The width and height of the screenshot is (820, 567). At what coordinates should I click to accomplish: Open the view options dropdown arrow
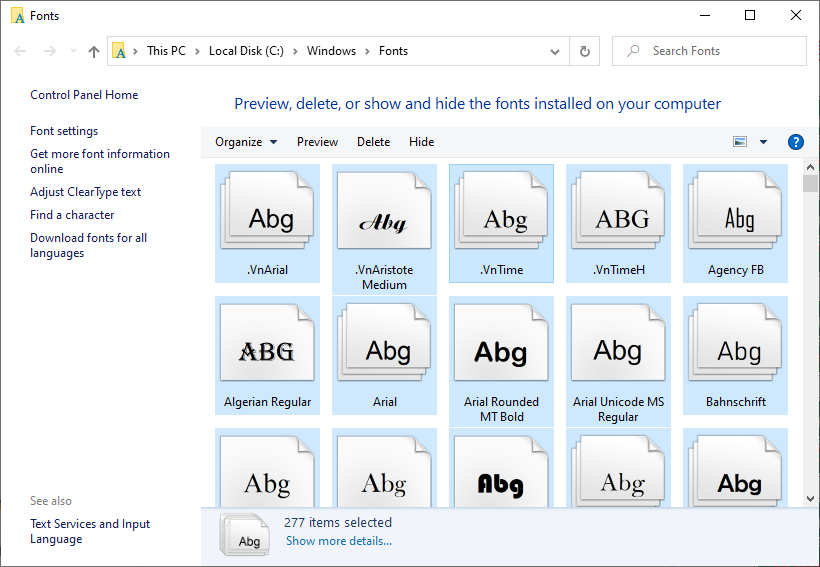pyautogui.click(x=764, y=142)
